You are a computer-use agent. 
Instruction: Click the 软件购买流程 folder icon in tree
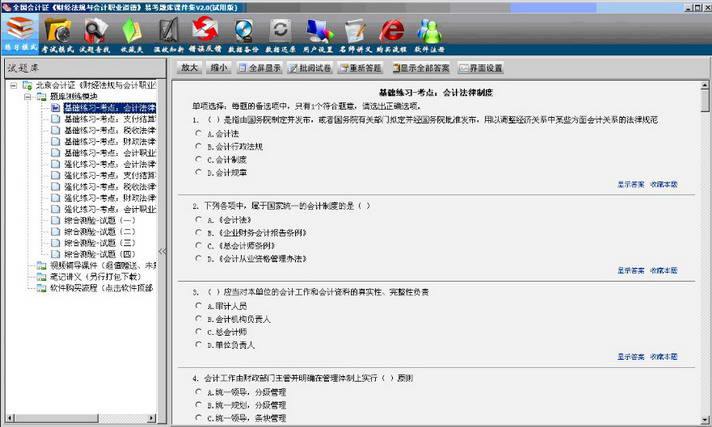click(x=41, y=288)
